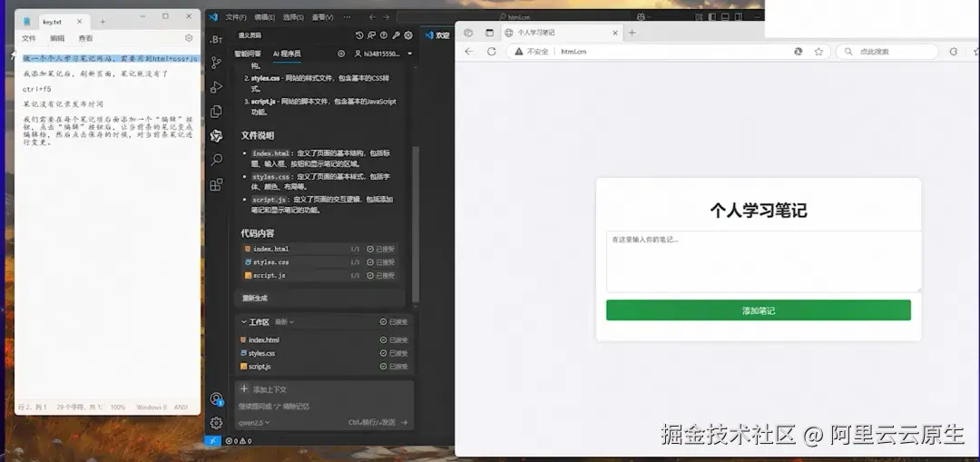The width and height of the screenshot is (980, 462).
Task: Open 选择(S) menu in VS Code
Action: pos(293,17)
